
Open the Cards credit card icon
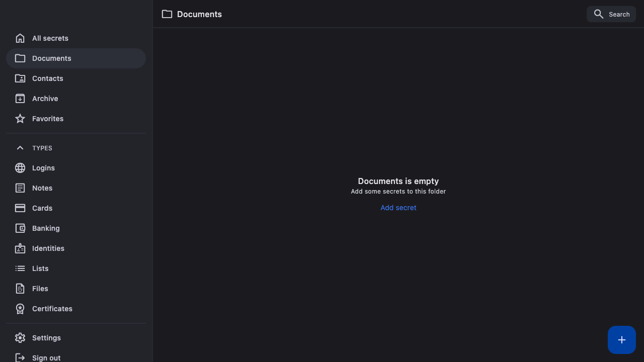[20, 208]
